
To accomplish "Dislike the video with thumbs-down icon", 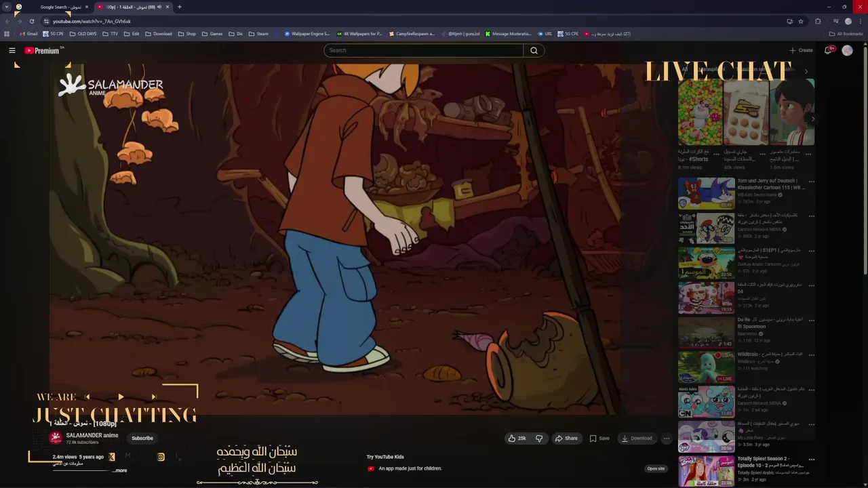I will pos(539,439).
